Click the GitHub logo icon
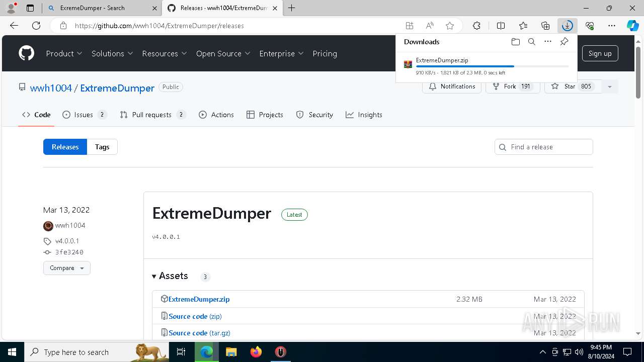 coord(26,53)
